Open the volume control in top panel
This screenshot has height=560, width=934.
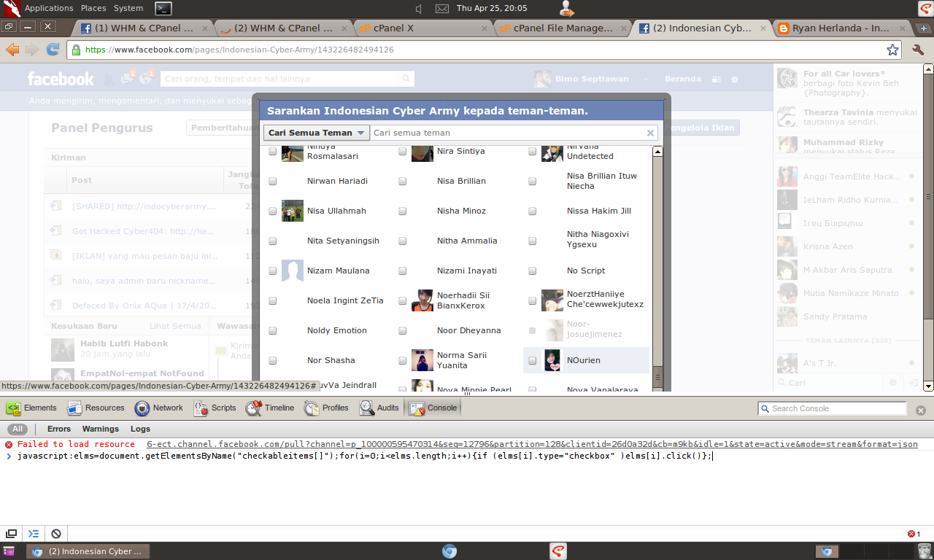pyautogui.click(x=420, y=9)
